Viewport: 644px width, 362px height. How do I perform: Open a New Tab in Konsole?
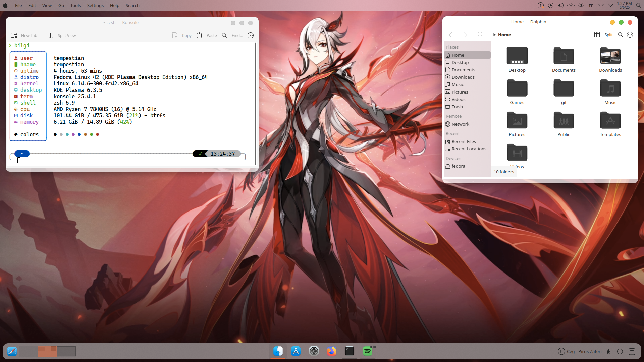[x=24, y=35]
